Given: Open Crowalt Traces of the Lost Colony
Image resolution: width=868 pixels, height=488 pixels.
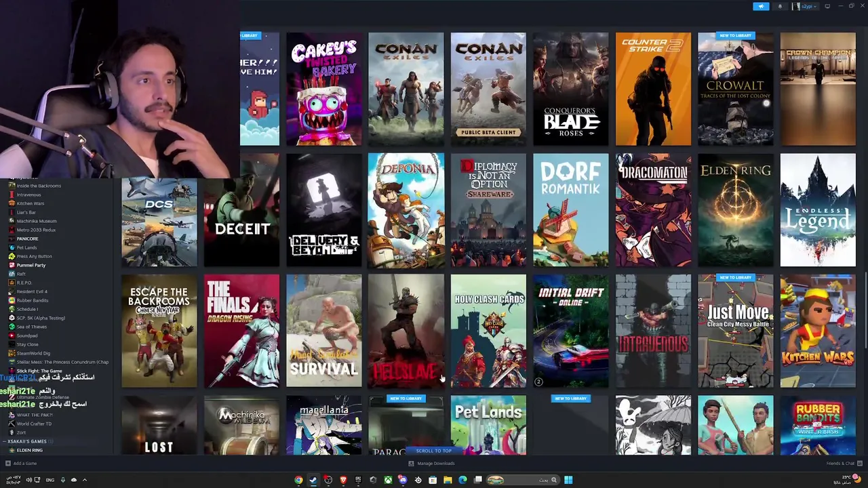Looking at the screenshot, I should [735, 89].
